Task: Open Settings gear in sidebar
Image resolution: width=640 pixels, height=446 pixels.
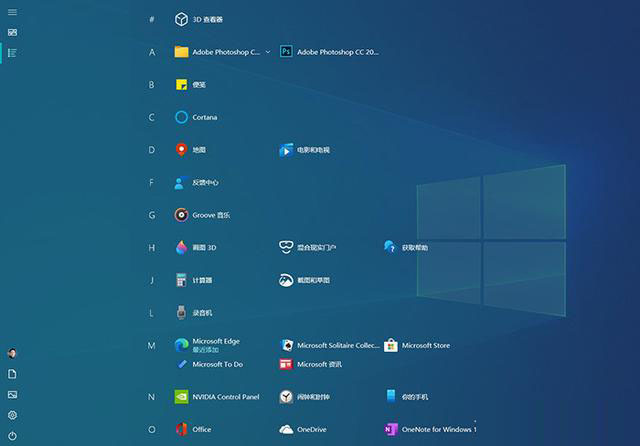Action: 12,415
